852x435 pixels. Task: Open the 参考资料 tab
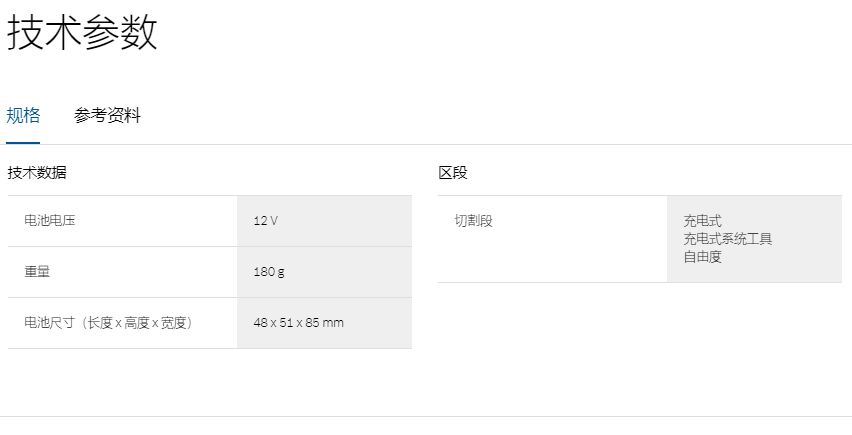107,115
